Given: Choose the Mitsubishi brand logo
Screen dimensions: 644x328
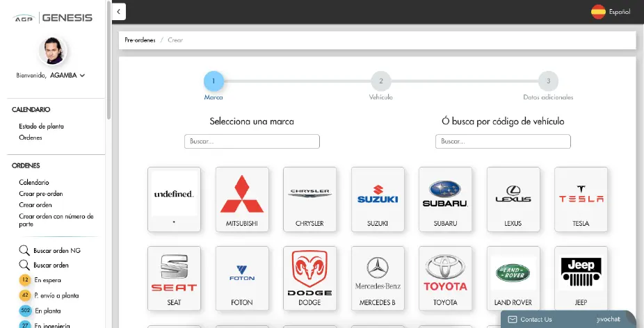Looking at the screenshot, I should 242,194.
